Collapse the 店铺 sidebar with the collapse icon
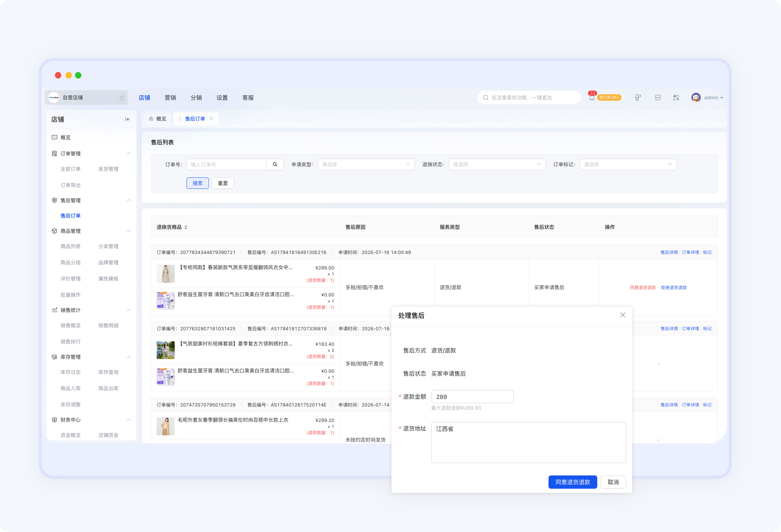This screenshot has height=532, width=781. (x=127, y=119)
